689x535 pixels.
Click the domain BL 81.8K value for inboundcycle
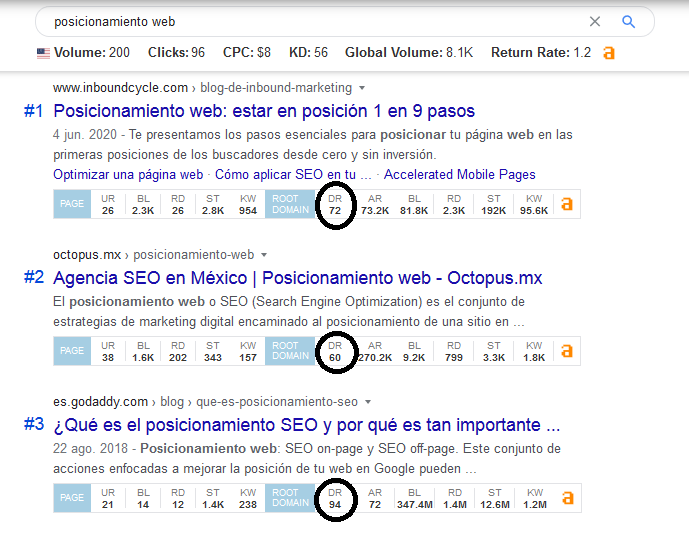coord(414,210)
